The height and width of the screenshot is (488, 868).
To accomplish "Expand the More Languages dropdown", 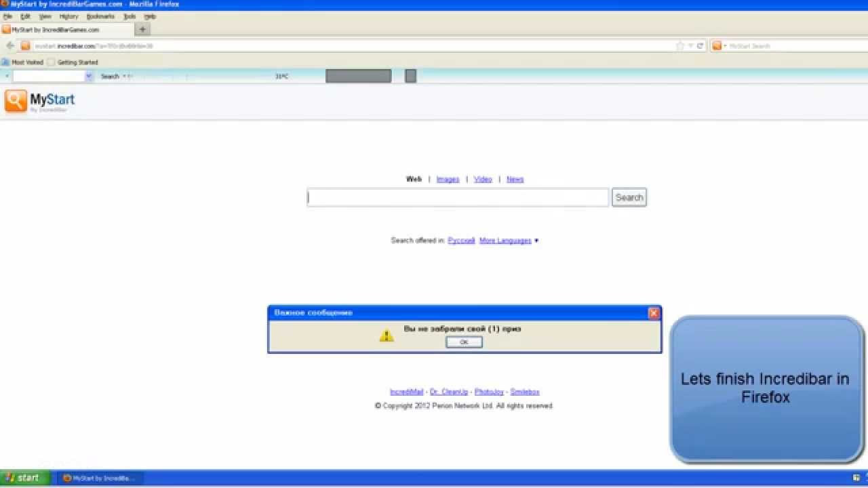I will tap(509, 241).
